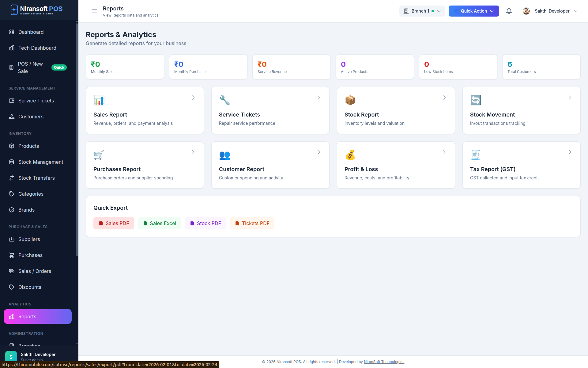The width and height of the screenshot is (588, 368).
Task: Toggle the POS / New Sale Quick badge
Action: [59, 67]
